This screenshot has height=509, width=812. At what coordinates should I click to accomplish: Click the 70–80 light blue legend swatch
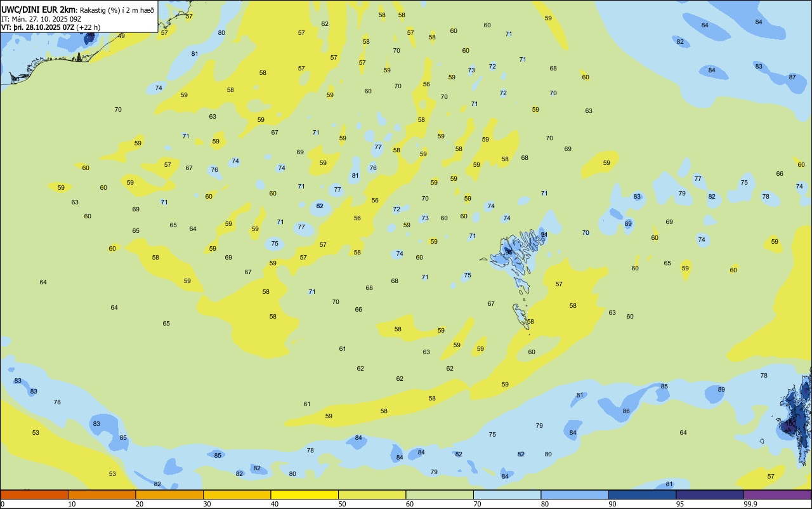point(507,494)
